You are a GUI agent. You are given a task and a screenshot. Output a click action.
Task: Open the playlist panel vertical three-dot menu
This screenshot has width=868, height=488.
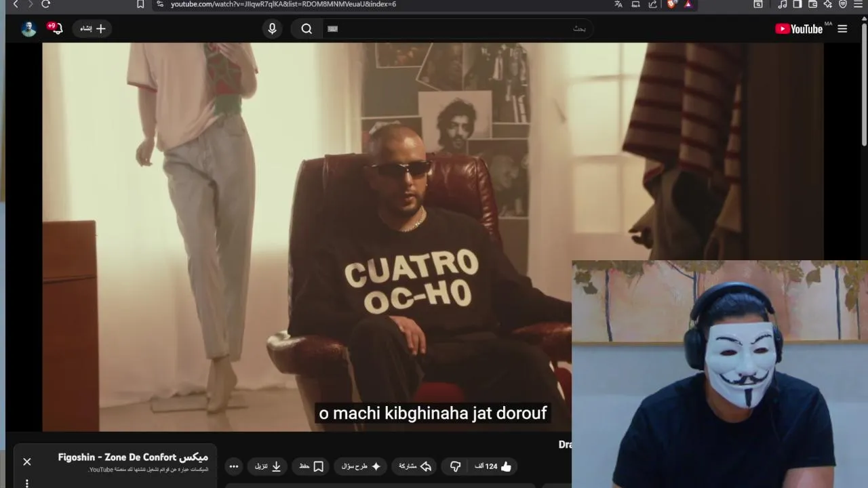(x=27, y=483)
